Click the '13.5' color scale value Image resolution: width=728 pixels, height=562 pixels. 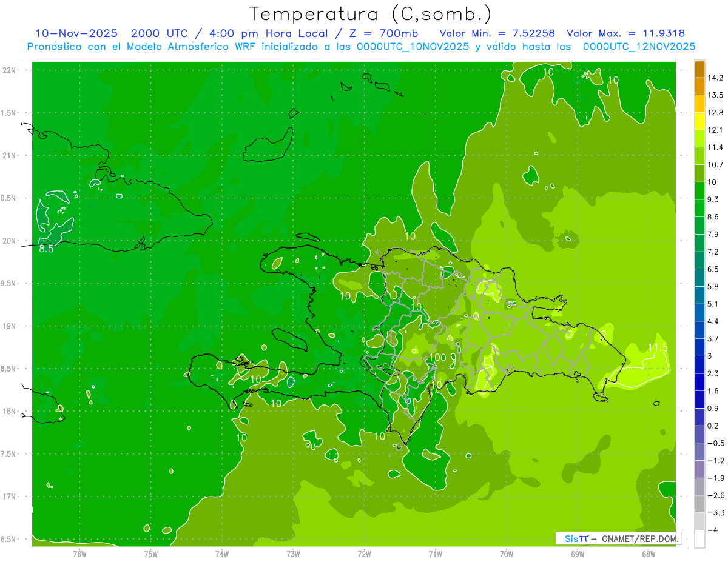(715, 95)
